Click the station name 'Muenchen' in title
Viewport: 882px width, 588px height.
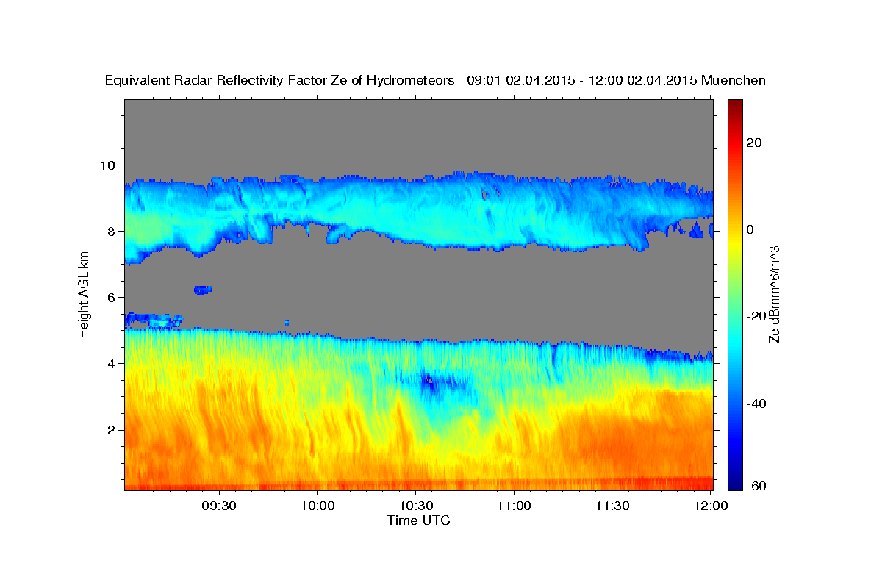734,80
